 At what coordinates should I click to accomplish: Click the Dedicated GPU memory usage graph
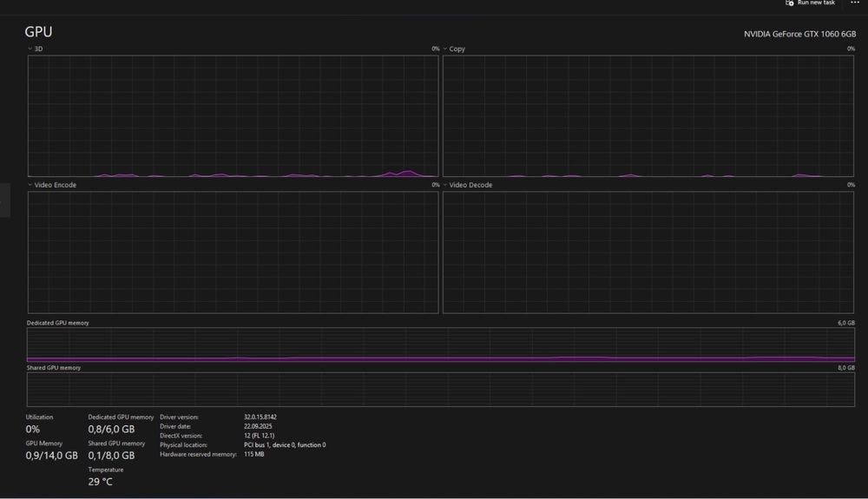coord(441,345)
